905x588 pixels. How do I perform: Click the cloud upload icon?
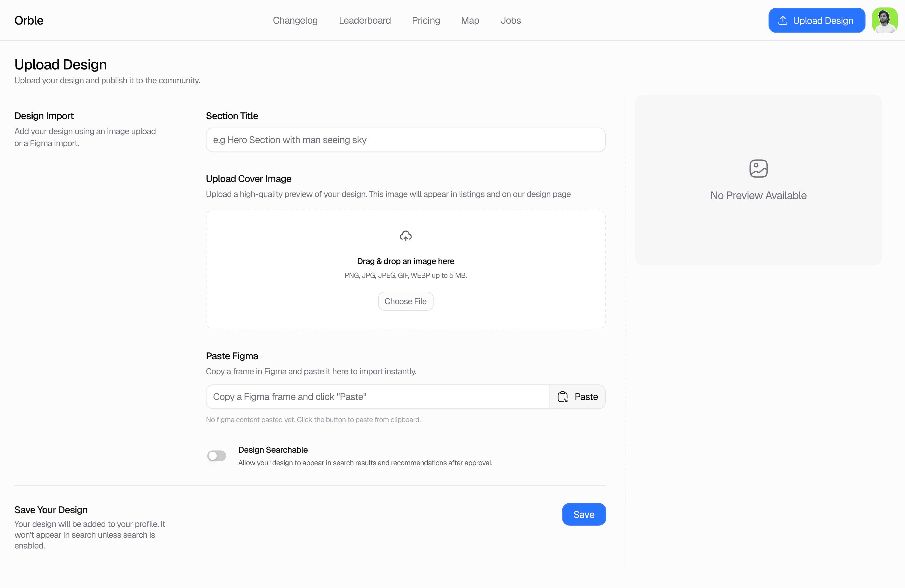[406, 236]
